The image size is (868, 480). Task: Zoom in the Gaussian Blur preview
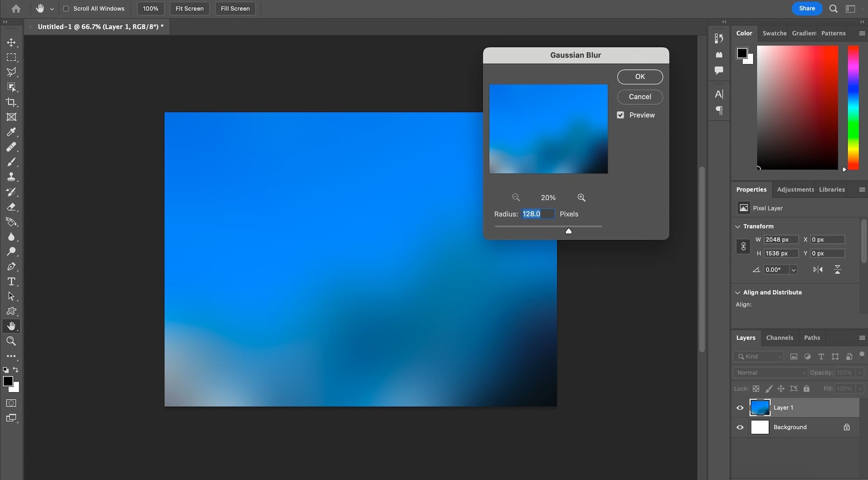[581, 198]
